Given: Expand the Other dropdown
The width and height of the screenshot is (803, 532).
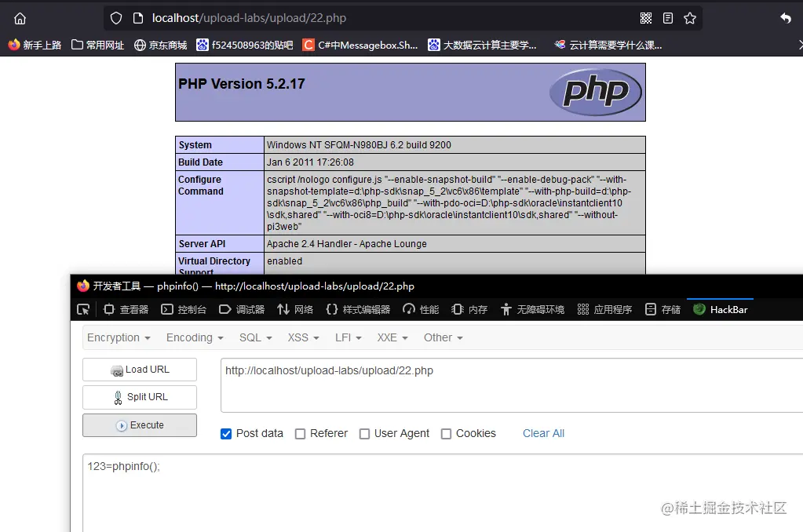Looking at the screenshot, I should [443, 338].
